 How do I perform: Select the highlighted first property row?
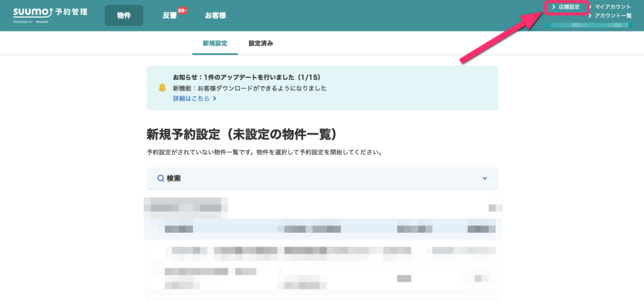pyautogui.click(x=322, y=228)
